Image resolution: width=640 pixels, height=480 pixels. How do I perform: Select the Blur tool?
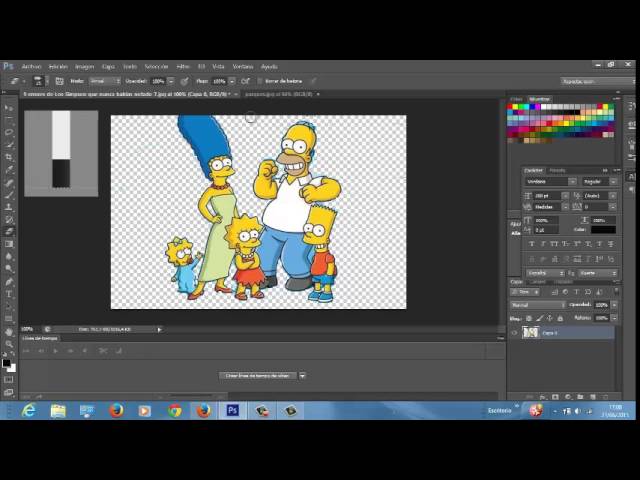pyautogui.click(x=9, y=256)
